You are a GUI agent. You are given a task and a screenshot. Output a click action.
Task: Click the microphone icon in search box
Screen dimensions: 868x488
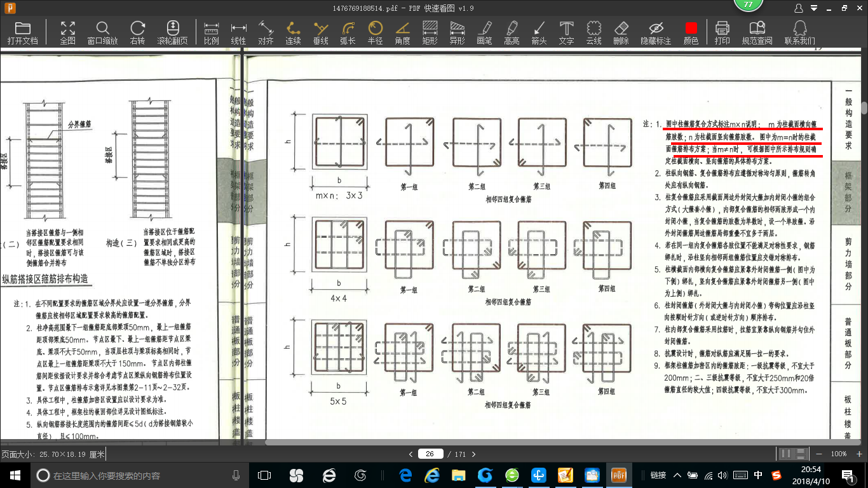click(x=236, y=475)
